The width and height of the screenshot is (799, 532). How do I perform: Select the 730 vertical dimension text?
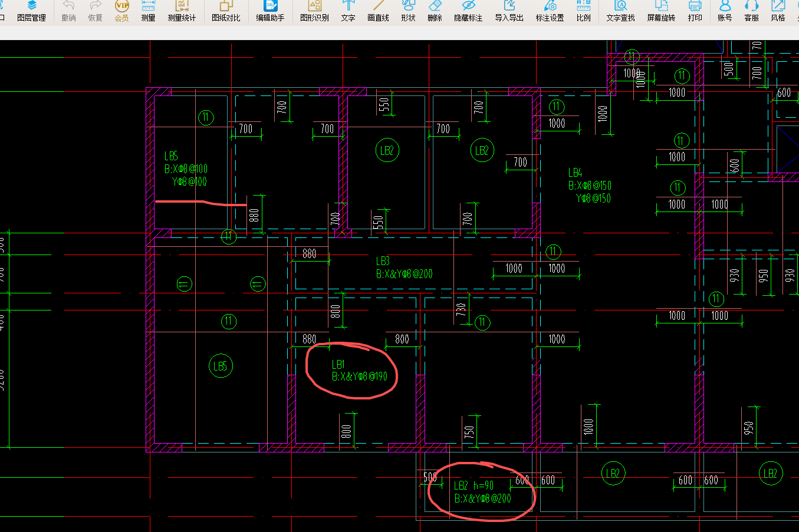click(x=461, y=309)
